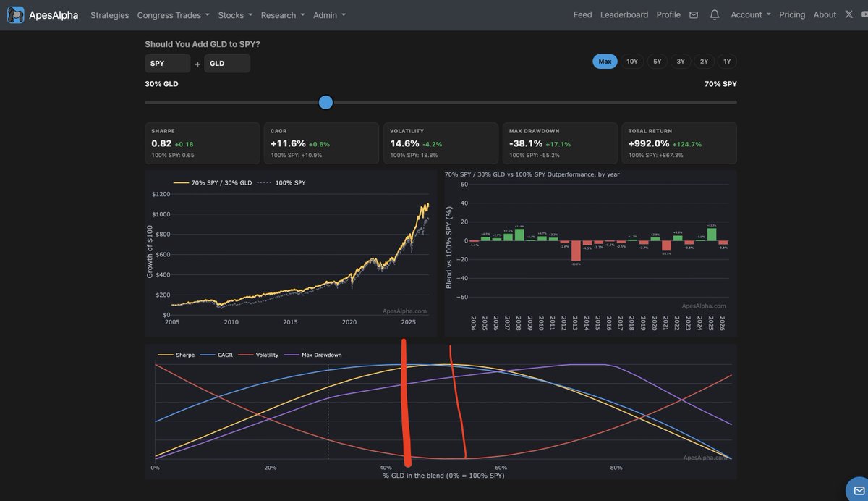Click the 2025 green outperformance bar
The image size is (868, 501).
pos(712,235)
